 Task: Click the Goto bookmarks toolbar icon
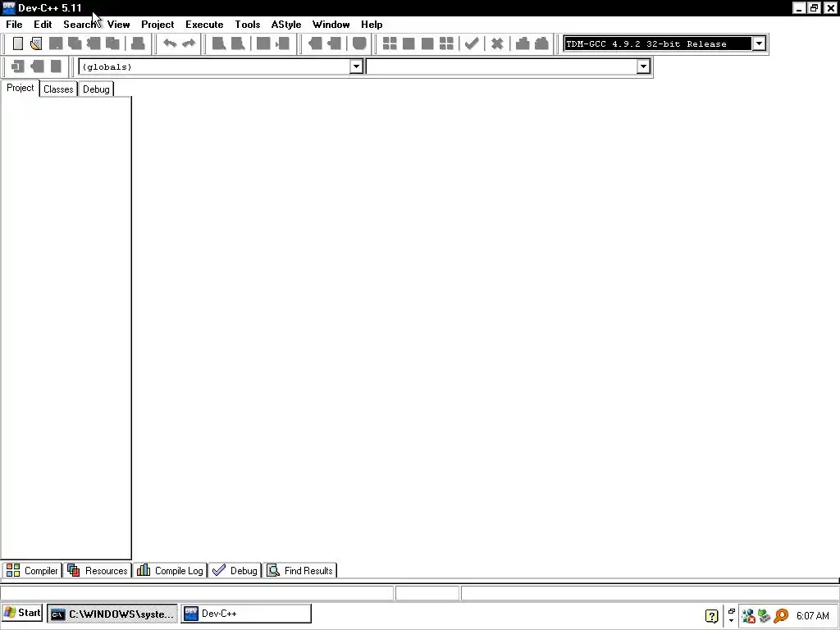tap(56, 66)
